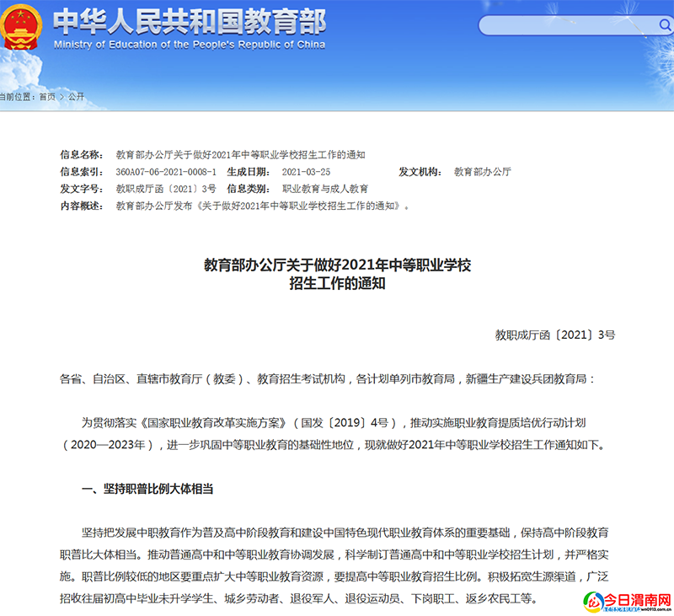Click the bold article headline
674x616 pixels.
pyautogui.click(x=338, y=274)
